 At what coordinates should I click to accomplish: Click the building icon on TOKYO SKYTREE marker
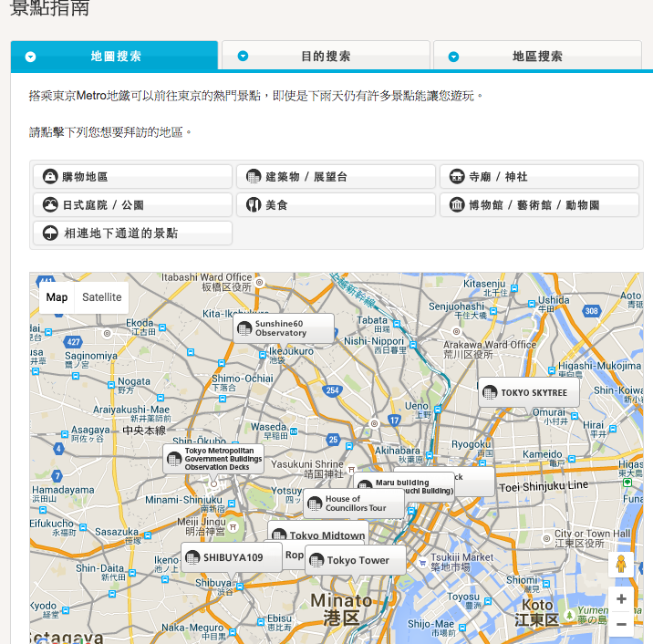point(490,392)
